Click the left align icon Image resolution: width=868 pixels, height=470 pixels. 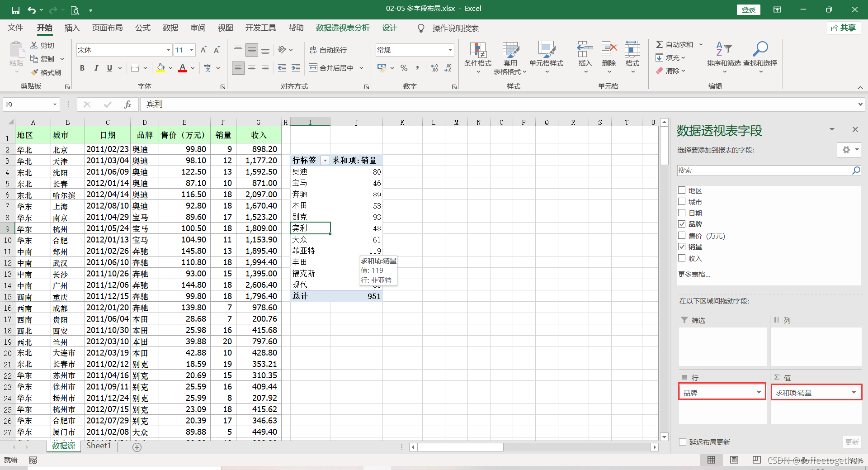click(x=238, y=68)
